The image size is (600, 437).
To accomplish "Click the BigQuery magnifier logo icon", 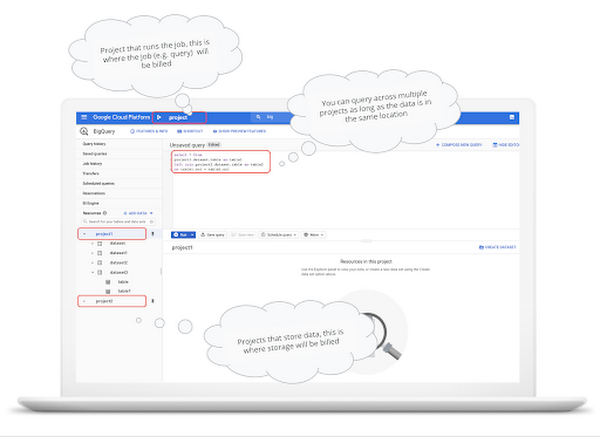I will (x=84, y=131).
